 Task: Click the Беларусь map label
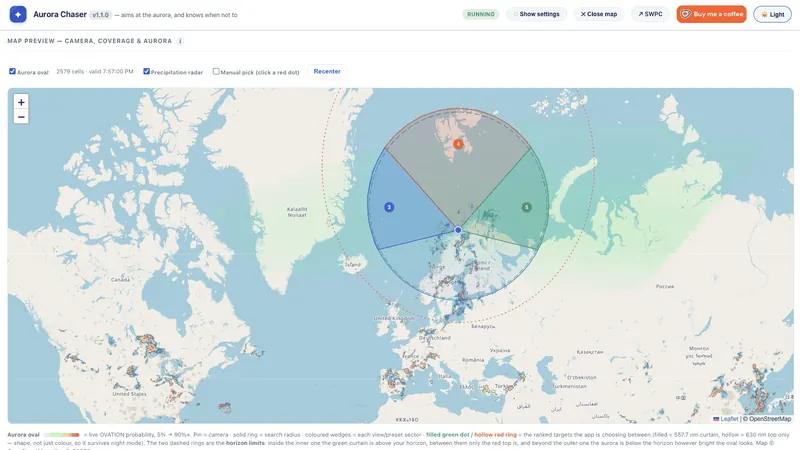tap(483, 326)
